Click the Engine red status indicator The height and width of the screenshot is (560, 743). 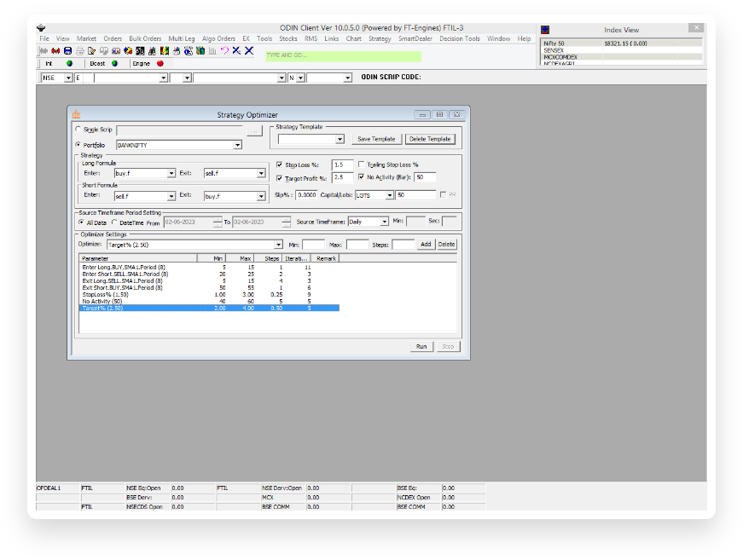pos(160,63)
